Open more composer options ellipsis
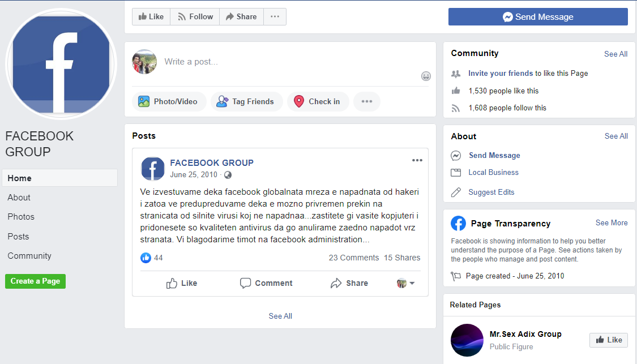This screenshot has width=637, height=364. [x=367, y=101]
